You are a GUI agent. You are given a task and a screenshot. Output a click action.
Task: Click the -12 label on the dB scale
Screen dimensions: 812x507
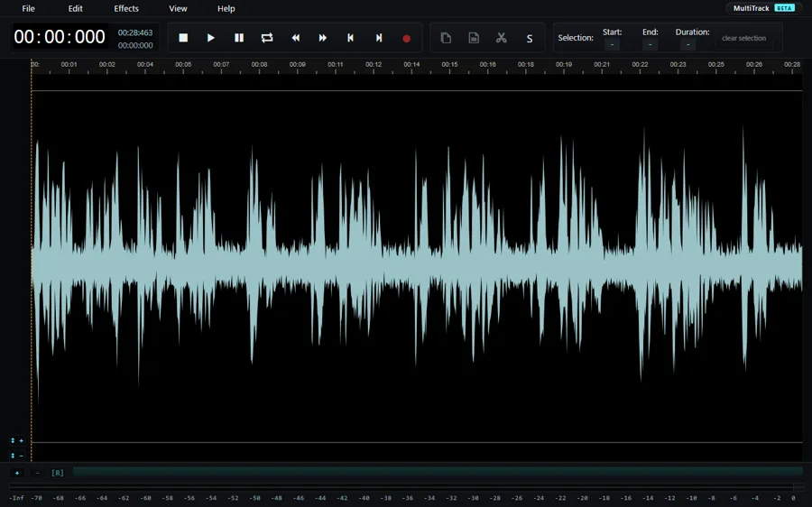coord(669,498)
